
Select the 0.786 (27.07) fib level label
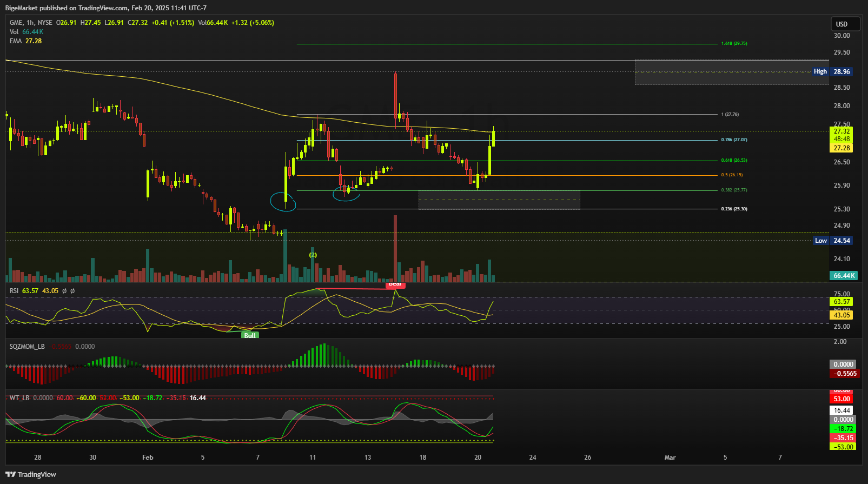734,140
